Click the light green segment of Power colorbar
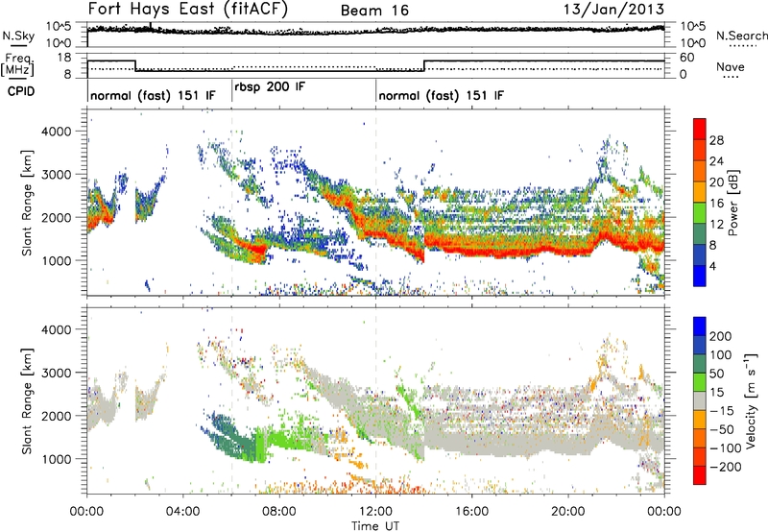The height and width of the screenshot is (532, 768). pos(700,212)
